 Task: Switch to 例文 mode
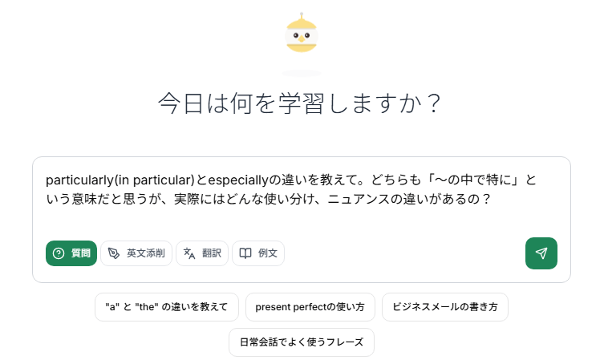click(x=267, y=253)
